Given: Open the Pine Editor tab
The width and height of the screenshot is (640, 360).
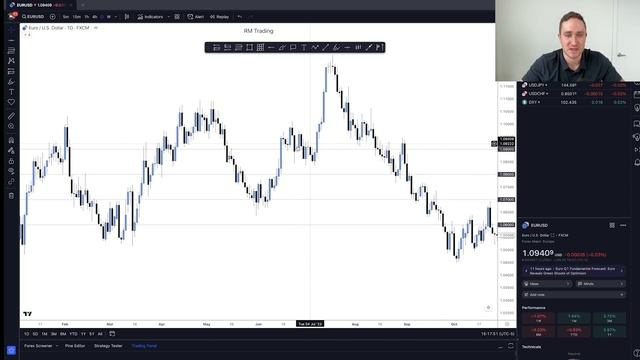Looking at the screenshot, I should coord(75,346).
